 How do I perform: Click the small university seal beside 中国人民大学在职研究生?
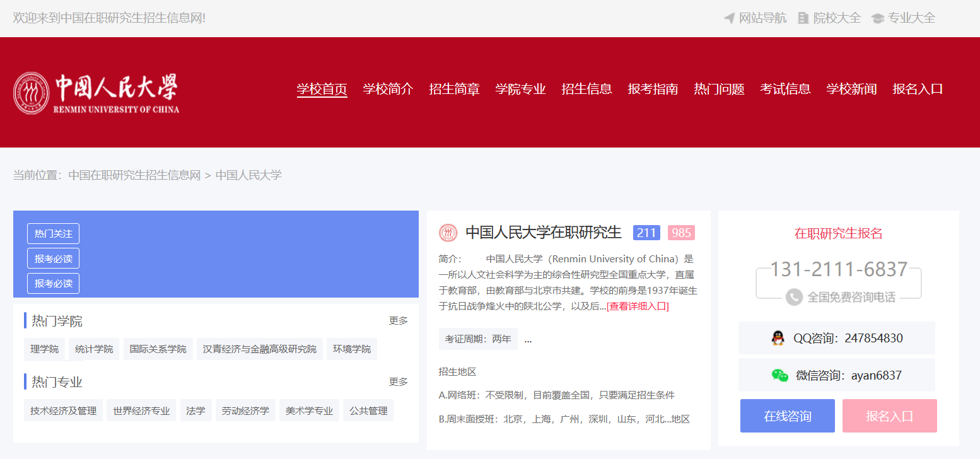[x=448, y=233]
